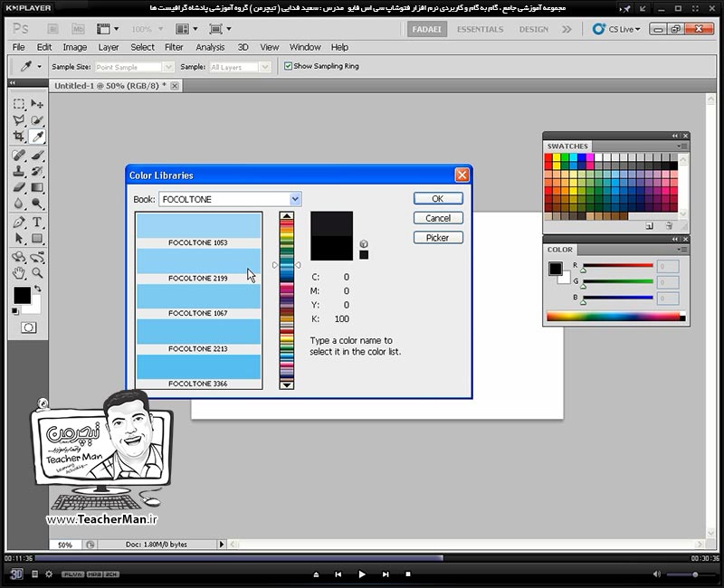Launch Bridge from application bar
This screenshot has height=588, width=724.
coord(53,29)
